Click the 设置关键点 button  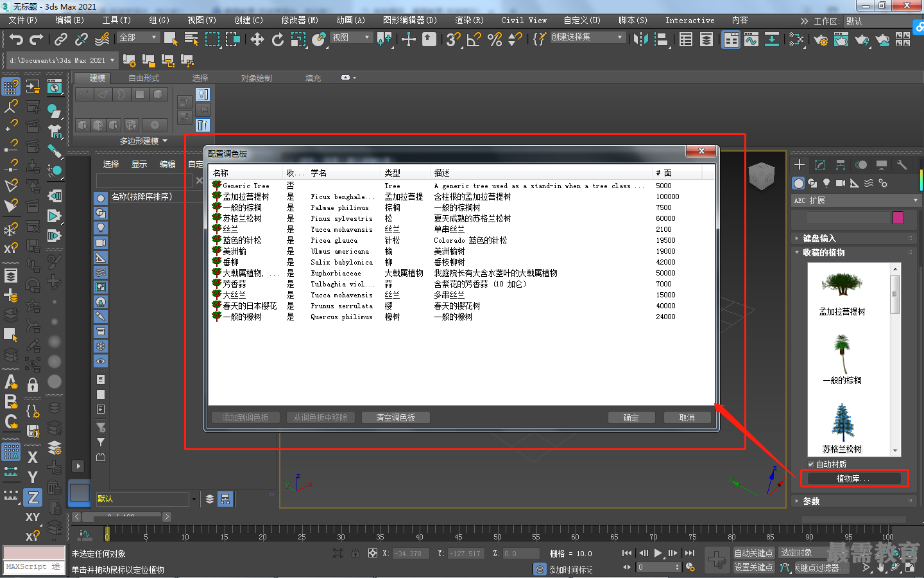[x=754, y=567]
